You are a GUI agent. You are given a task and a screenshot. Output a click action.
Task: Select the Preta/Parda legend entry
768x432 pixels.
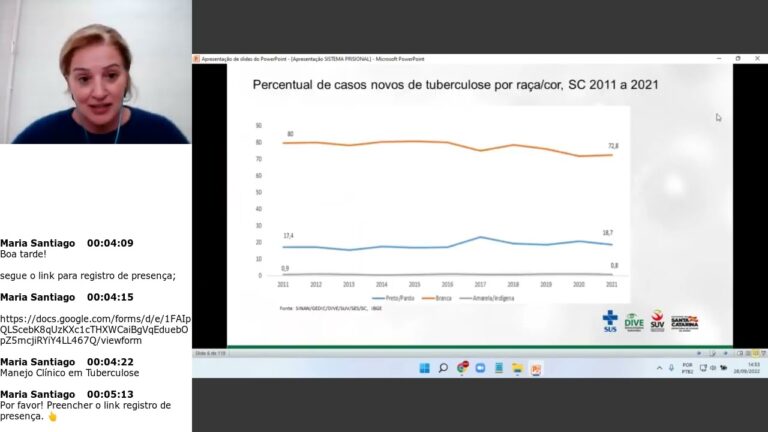point(393,298)
